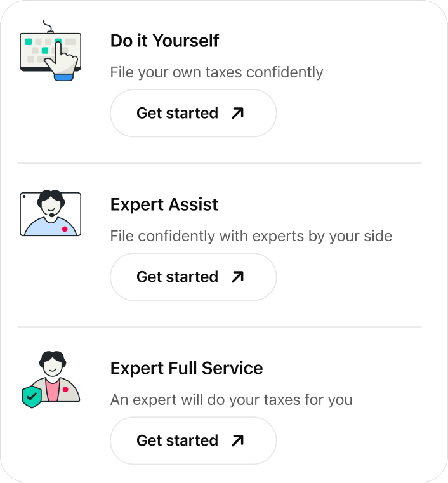Click the expert illustration for Expert Full Service

52,376
